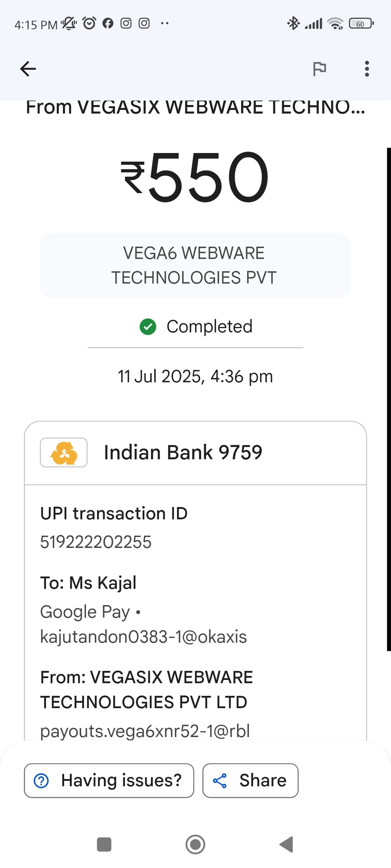The image size is (391, 868).
Task: Tap the Android back triangle button
Action: click(x=286, y=844)
